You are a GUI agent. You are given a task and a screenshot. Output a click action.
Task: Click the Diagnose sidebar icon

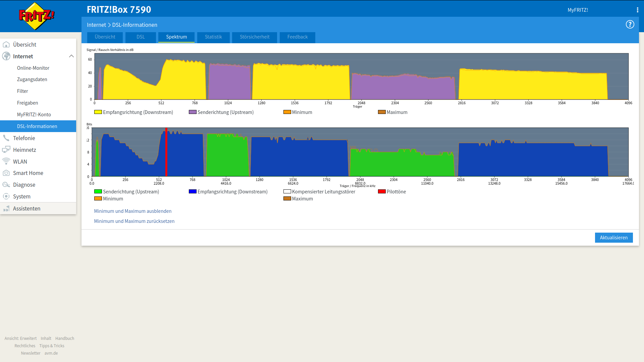6,185
